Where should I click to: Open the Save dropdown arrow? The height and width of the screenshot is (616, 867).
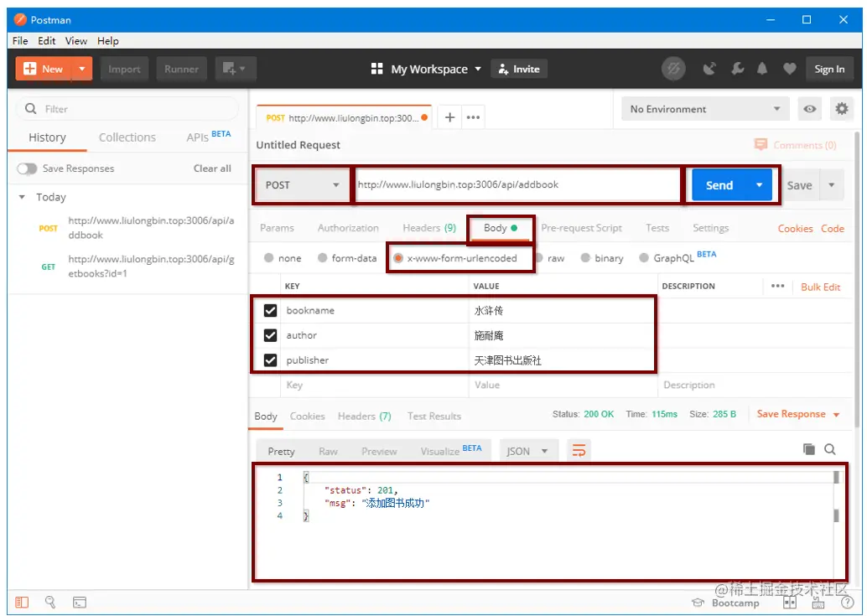click(832, 185)
